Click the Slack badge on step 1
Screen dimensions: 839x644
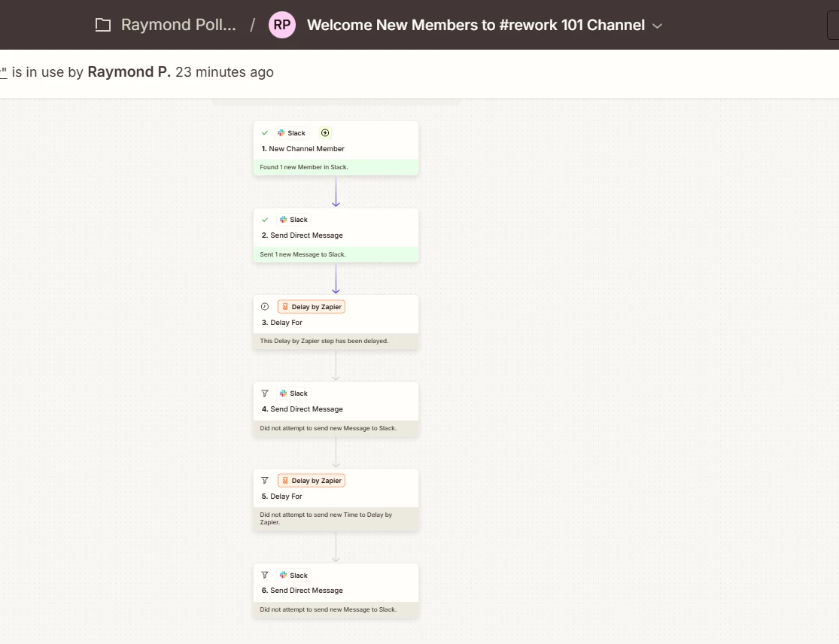(292, 132)
